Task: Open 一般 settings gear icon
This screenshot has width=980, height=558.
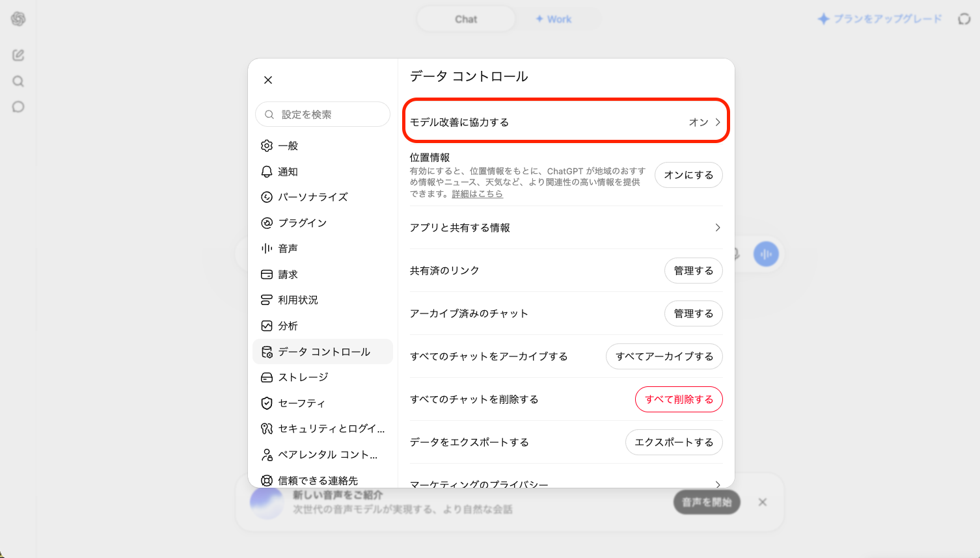Action: pos(267,146)
